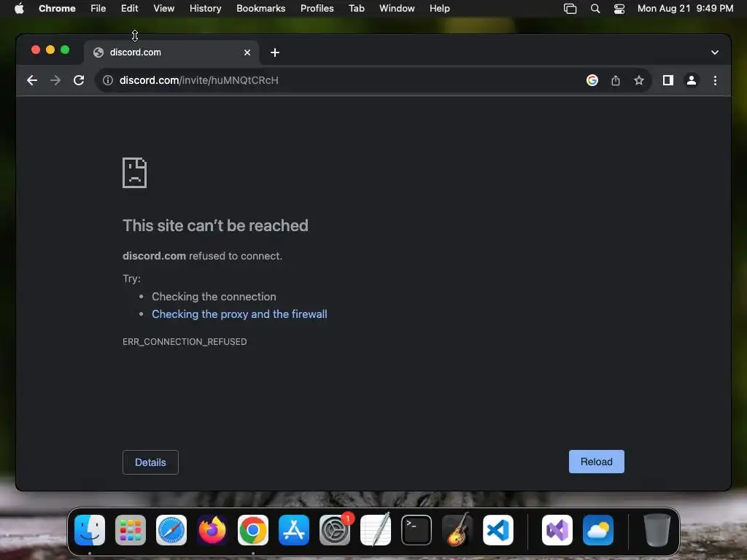Open the History menu
This screenshot has height=560, width=747.
205,9
